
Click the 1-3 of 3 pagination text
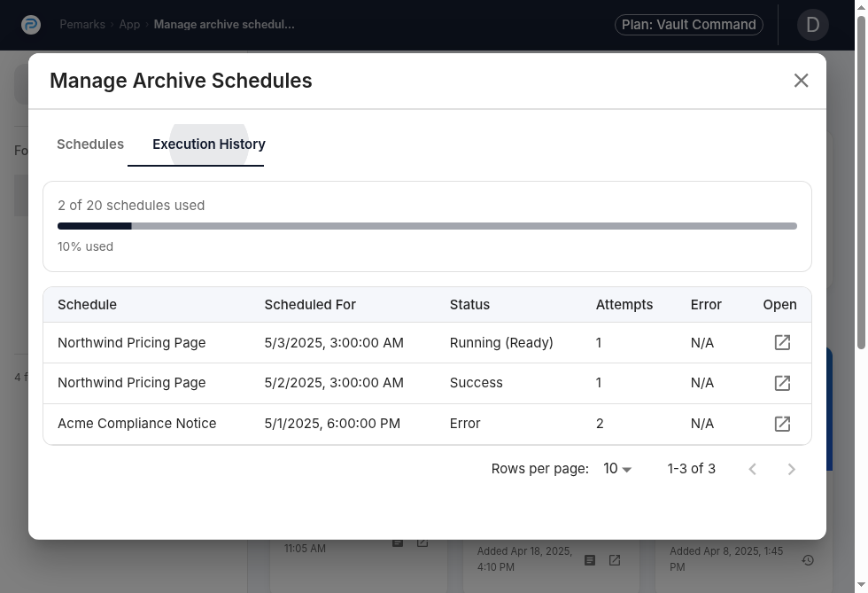(692, 469)
